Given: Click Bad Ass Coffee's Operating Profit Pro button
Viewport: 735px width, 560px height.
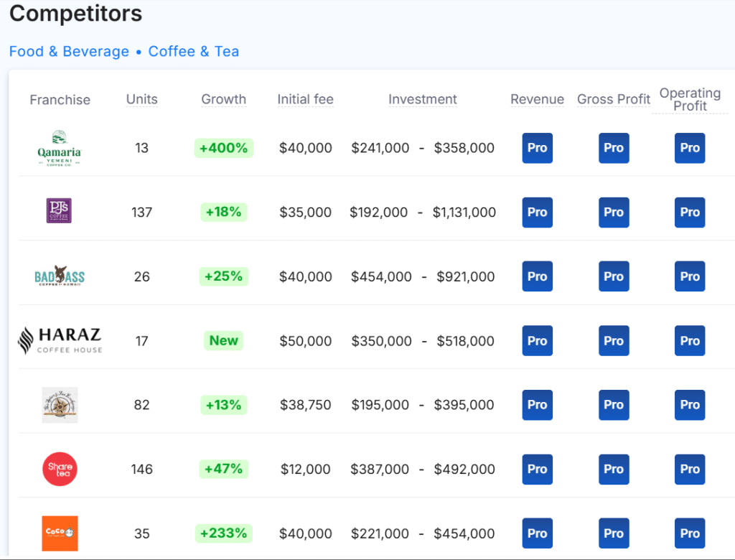Looking at the screenshot, I should click(x=690, y=276).
